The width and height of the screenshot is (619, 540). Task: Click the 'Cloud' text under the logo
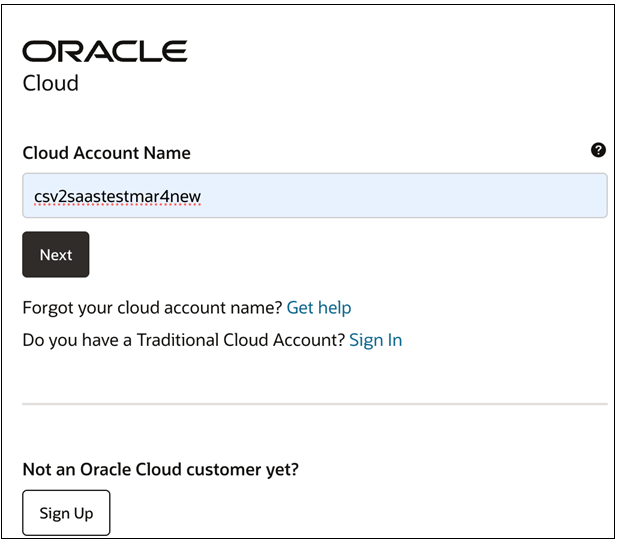point(51,83)
